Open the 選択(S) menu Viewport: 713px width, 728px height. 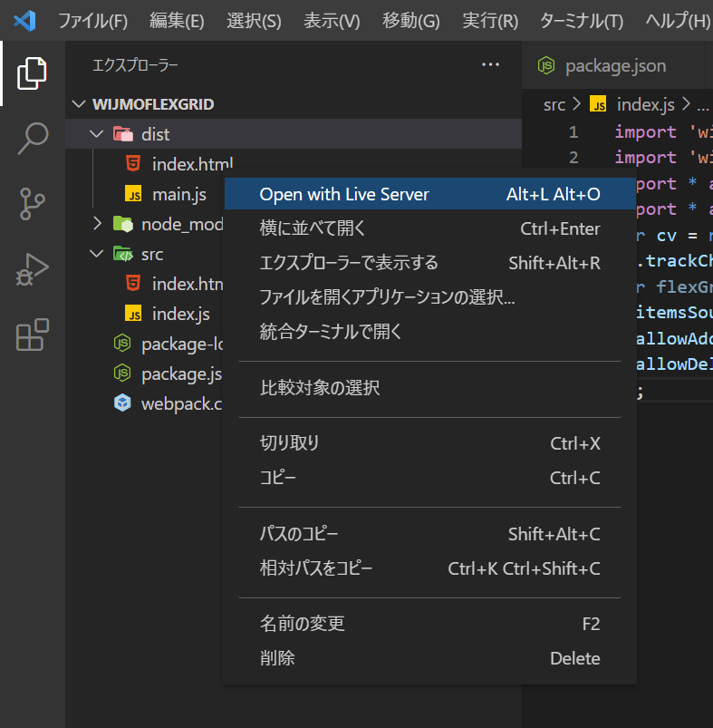[x=254, y=21]
